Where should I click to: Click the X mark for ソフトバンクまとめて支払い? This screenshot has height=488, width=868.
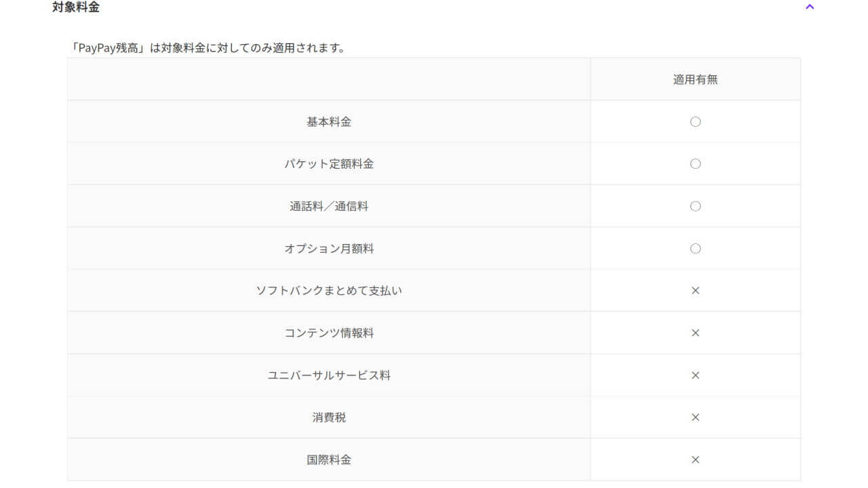click(695, 291)
